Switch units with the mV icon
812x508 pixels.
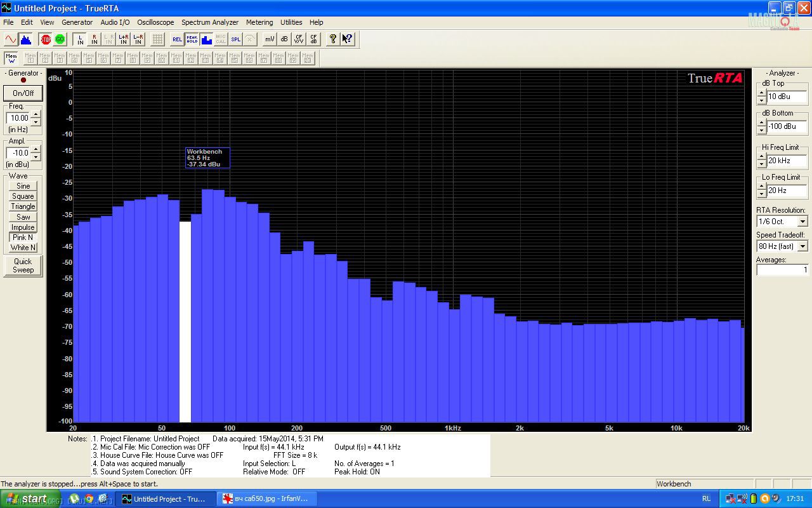[x=270, y=39]
